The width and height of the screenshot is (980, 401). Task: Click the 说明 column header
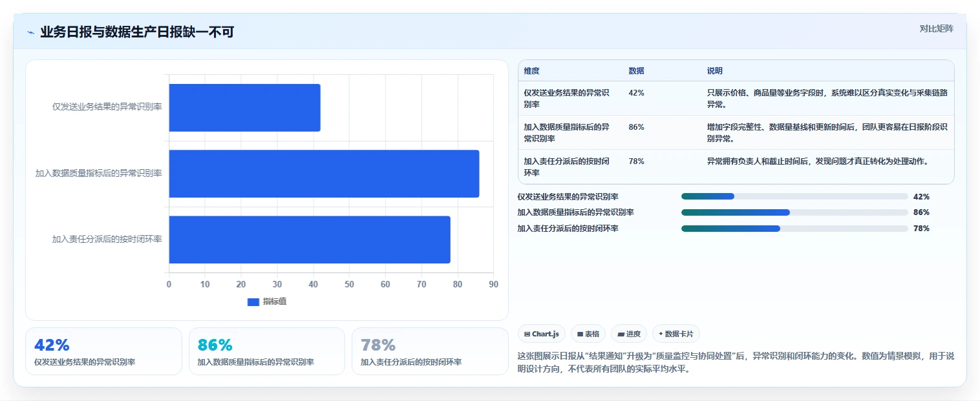point(715,71)
